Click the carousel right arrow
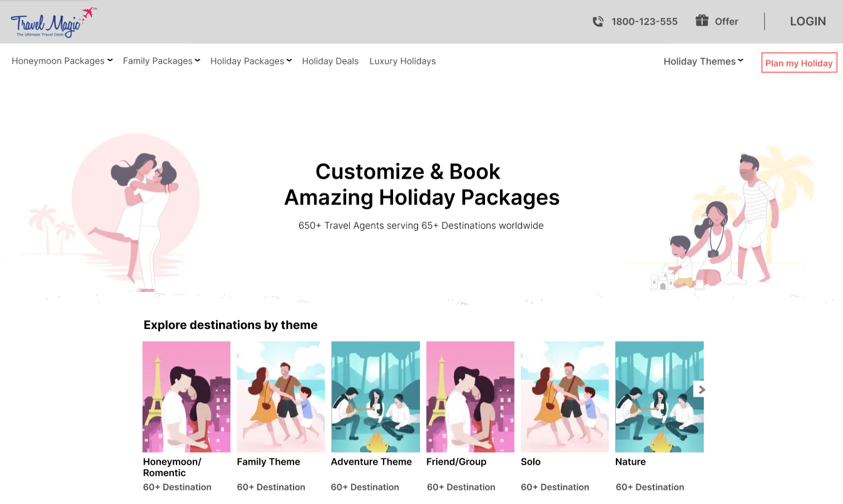 point(701,389)
